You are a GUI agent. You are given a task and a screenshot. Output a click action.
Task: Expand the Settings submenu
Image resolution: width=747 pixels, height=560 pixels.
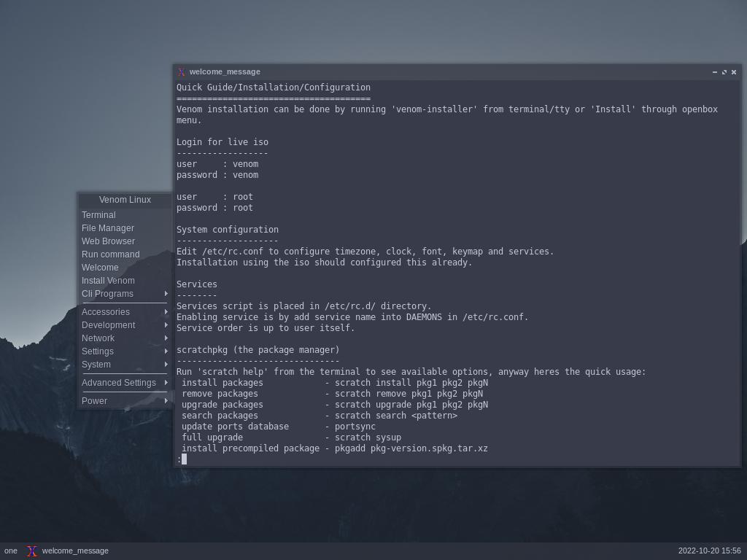click(x=124, y=351)
